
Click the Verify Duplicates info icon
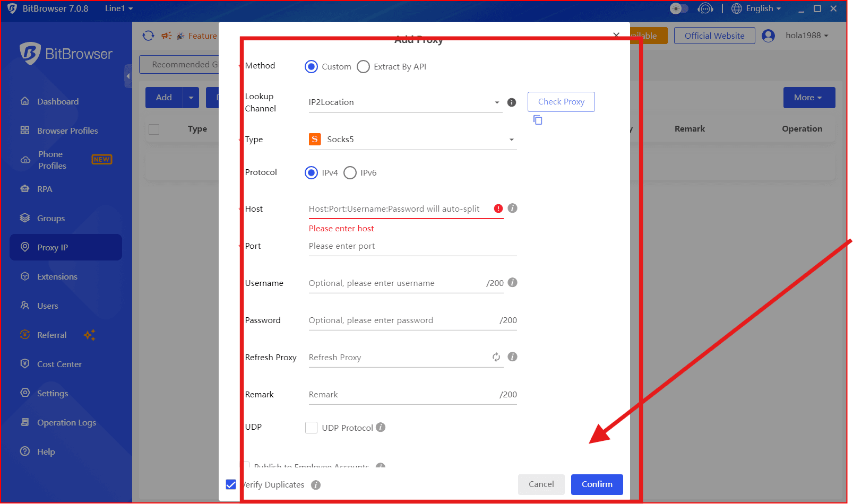[316, 485]
